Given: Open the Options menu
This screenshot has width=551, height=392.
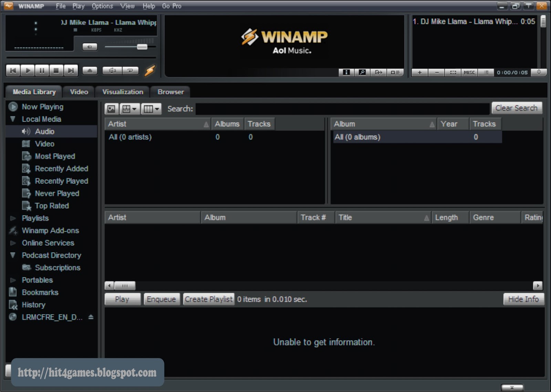Looking at the screenshot, I should pos(102,6).
